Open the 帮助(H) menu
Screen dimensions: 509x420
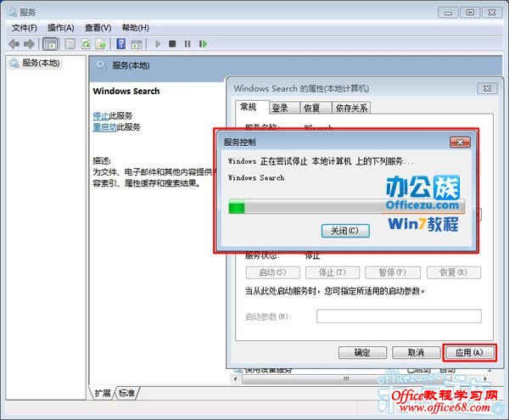[135, 28]
